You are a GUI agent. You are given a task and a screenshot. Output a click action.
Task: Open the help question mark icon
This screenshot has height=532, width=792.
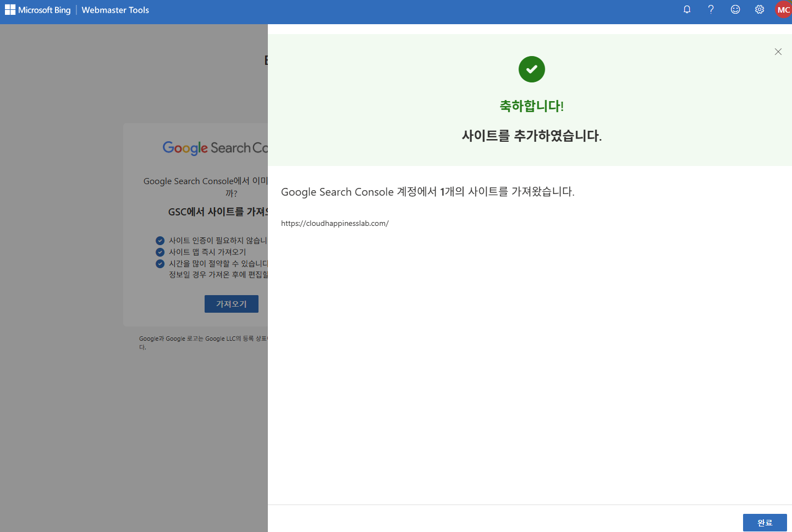(x=711, y=9)
